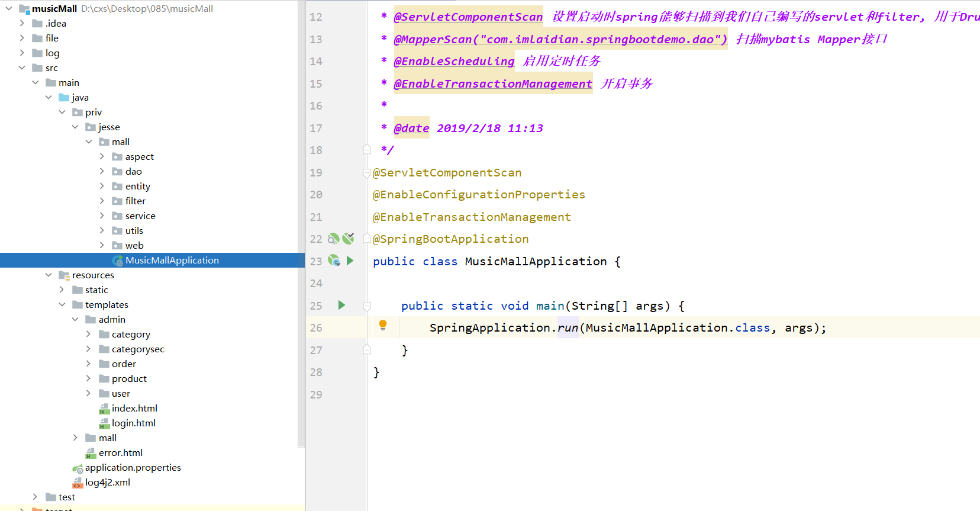Collapse the templates folder

(62, 305)
